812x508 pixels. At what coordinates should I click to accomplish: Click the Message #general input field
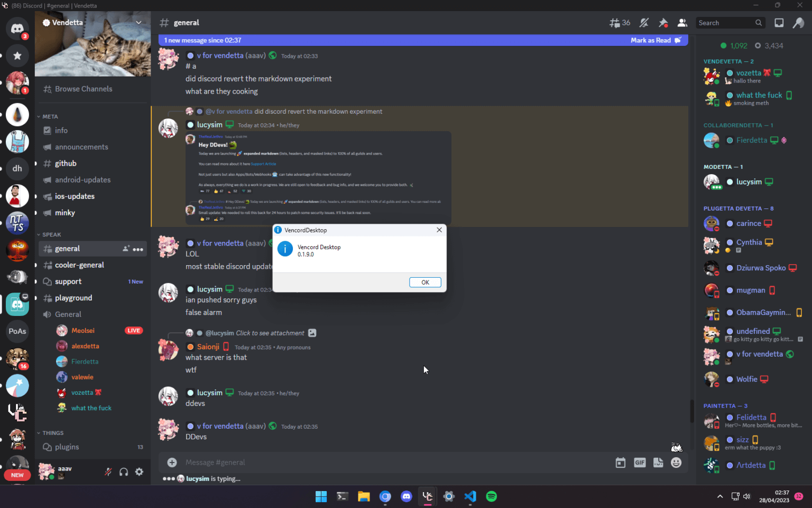click(x=391, y=462)
